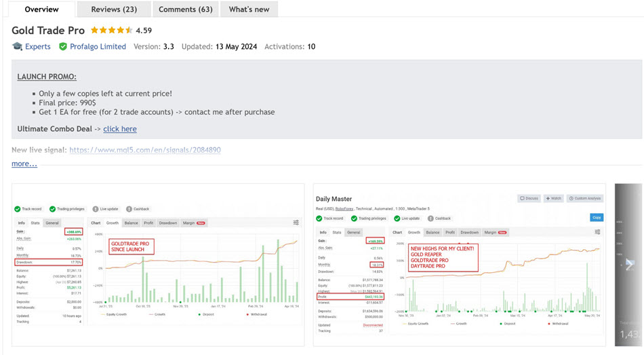Click the 'Version: 3.3' text
This screenshot has height=355, width=644.
pos(154,46)
